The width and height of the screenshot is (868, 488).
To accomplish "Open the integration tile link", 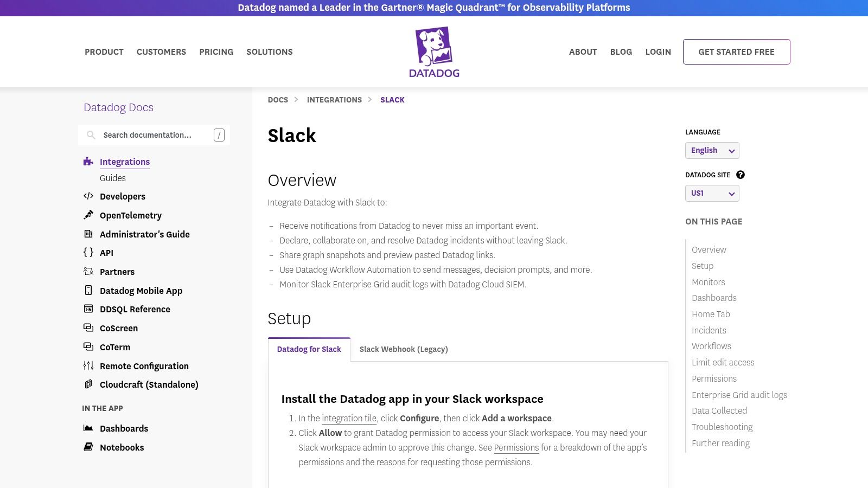I will point(349,418).
